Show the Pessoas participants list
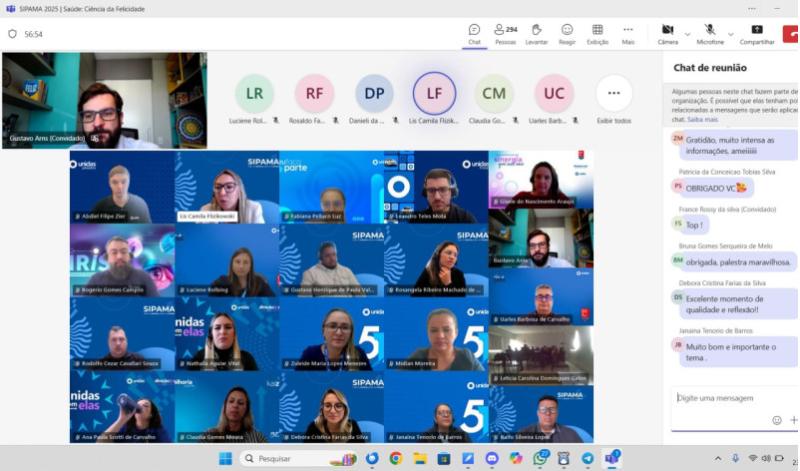 click(506, 35)
